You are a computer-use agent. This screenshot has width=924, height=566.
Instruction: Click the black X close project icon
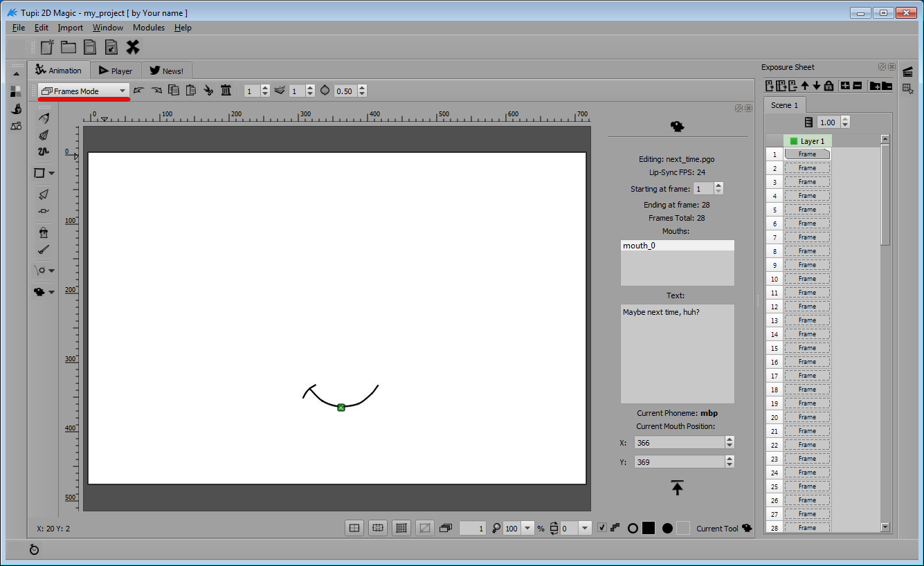(x=133, y=47)
